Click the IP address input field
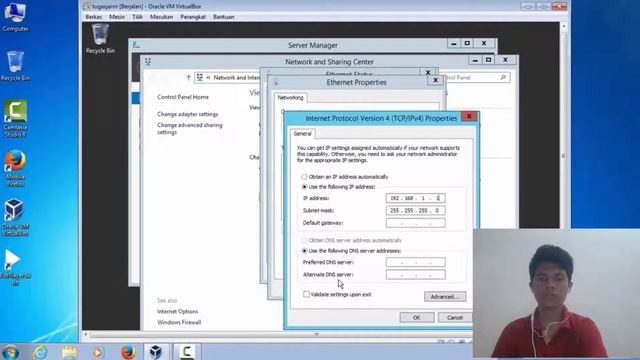The image size is (640, 360). [416, 198]
